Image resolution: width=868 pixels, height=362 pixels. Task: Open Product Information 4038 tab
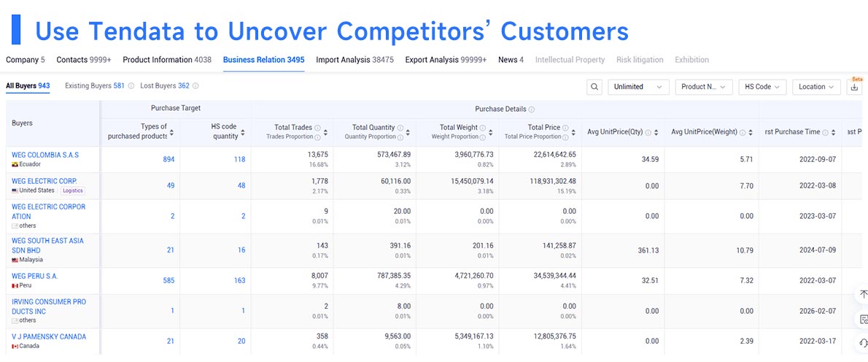pos(167,60)
